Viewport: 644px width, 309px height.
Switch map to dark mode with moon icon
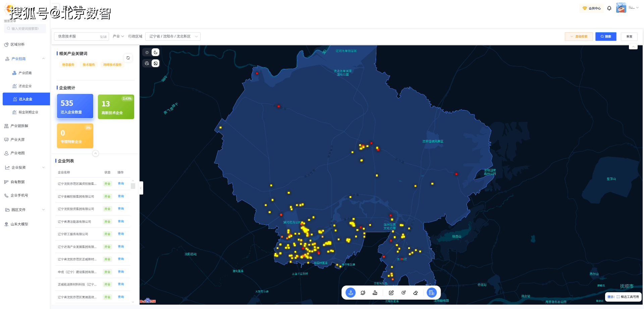pos(156,52)
